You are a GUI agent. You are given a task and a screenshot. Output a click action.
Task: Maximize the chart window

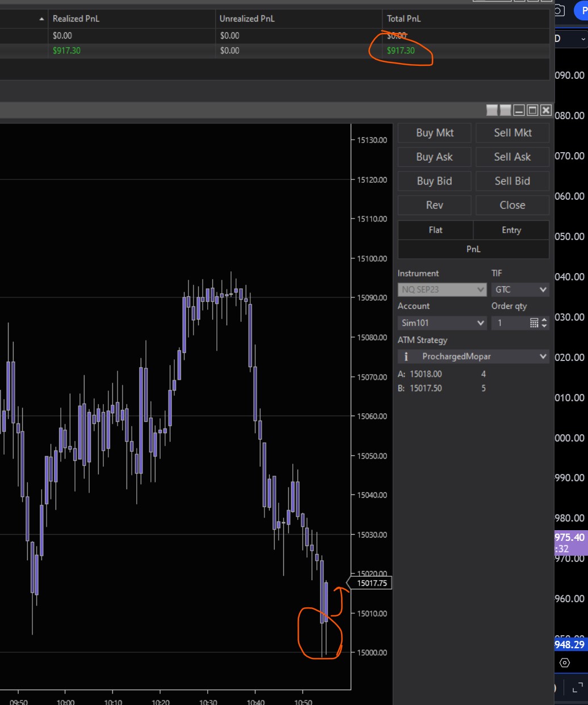click(x=532, y=110)
